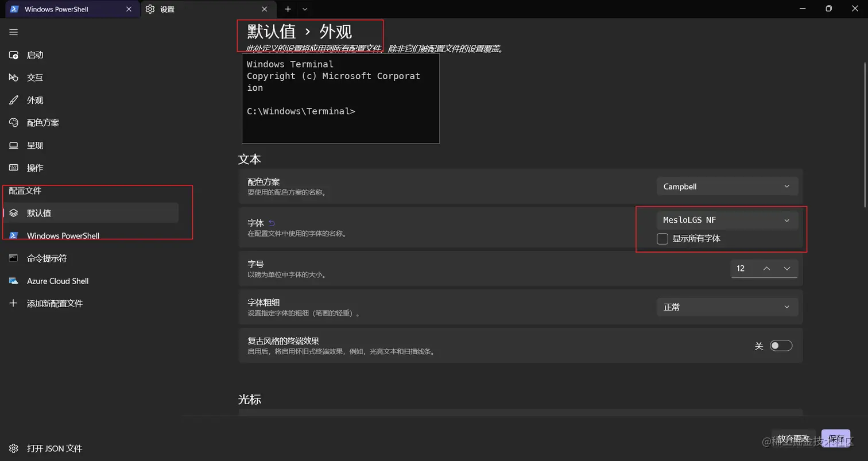This screenshot has width=868, height=461.
Task: Click the 配色方案 palette icon
Action: (x=14, y=123)
